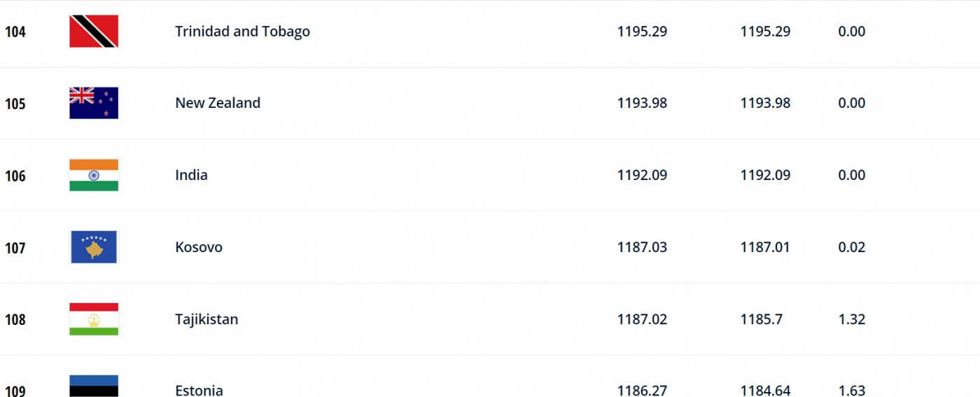Click the Estonia flag icon
Screen dimensions: 980x397
click(x=94, y=386)
